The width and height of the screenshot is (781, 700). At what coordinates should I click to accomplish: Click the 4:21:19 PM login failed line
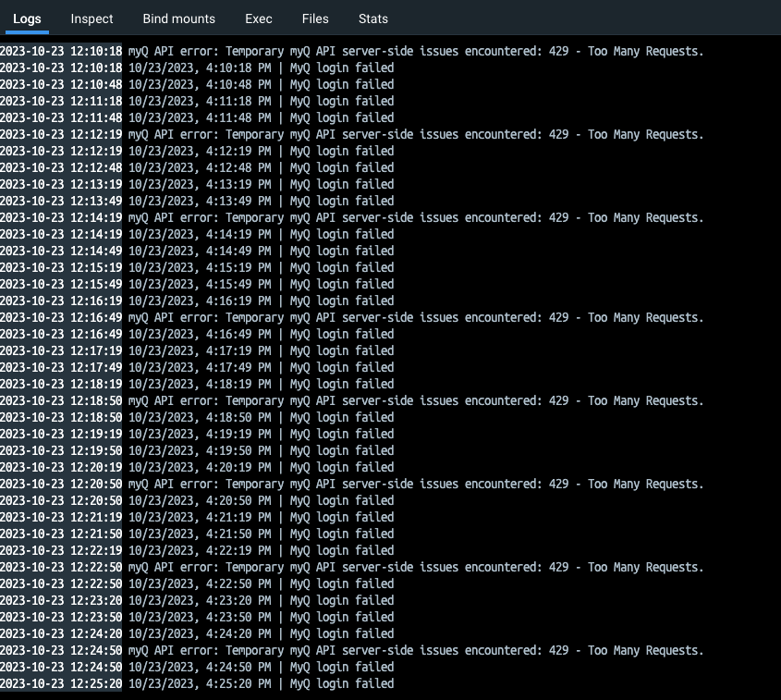pyautogui.click(x=197, y=517)
